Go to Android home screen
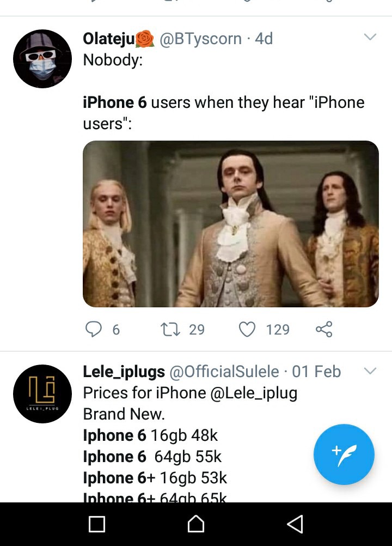Viewport: 392px width, 546px height. click(x=196, y=524)
